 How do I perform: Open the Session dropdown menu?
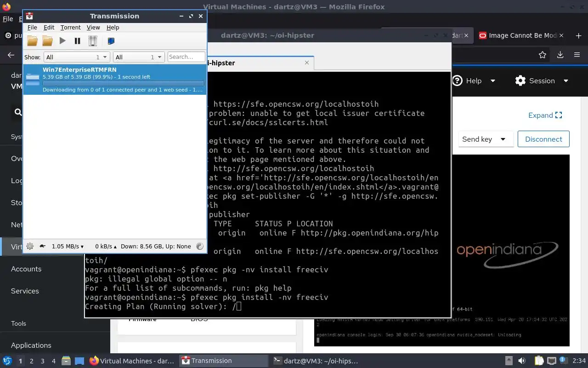point(542,81)
